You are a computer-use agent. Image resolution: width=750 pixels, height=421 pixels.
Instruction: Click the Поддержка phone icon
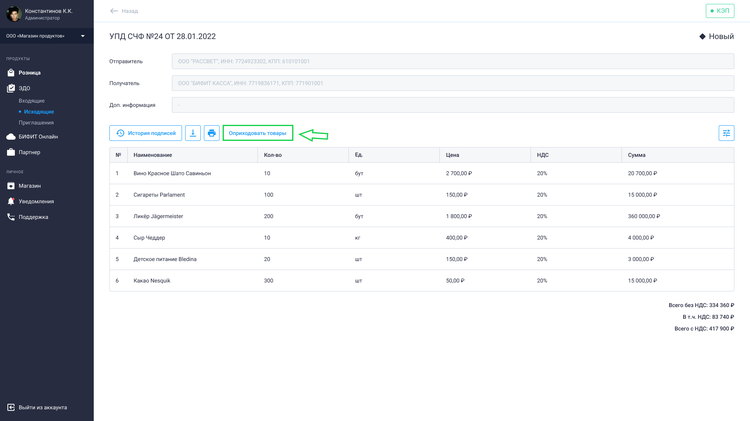(11, 217)
